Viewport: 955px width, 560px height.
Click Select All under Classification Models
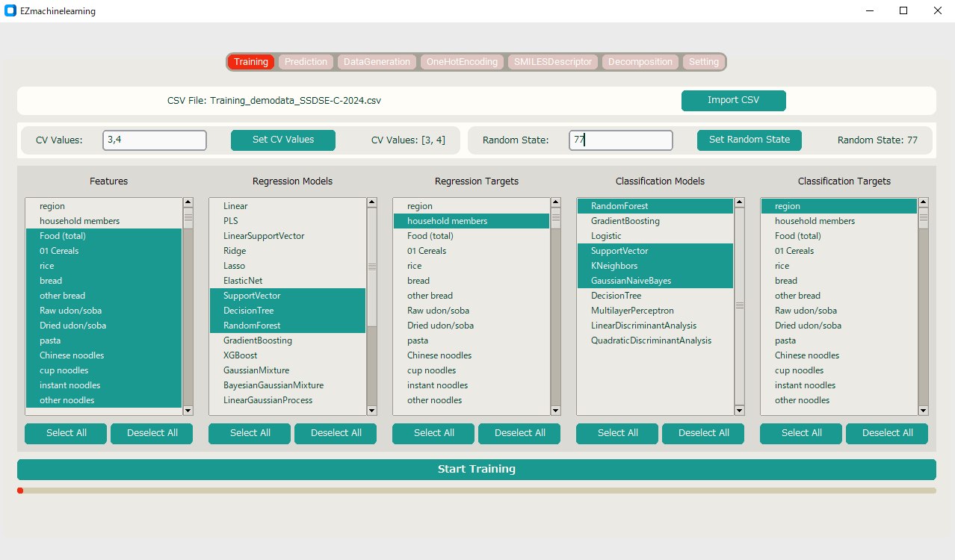pyautogui.click(x=616, y=433)
